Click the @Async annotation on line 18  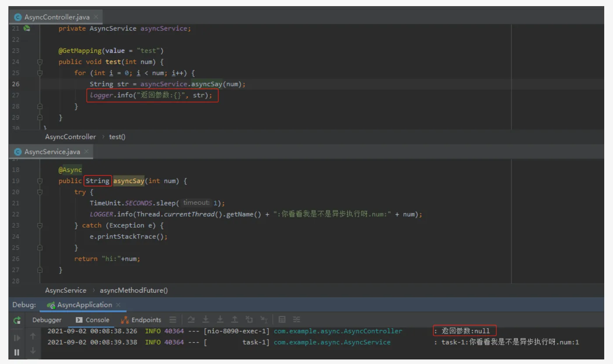coord(70,170)
